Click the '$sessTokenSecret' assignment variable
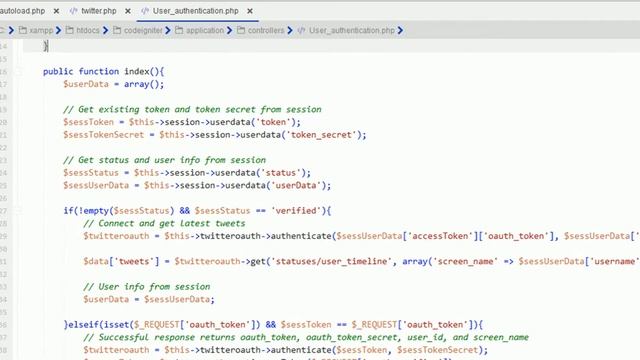640x360 pixels. pyautogui.click(x=103, y=135)
